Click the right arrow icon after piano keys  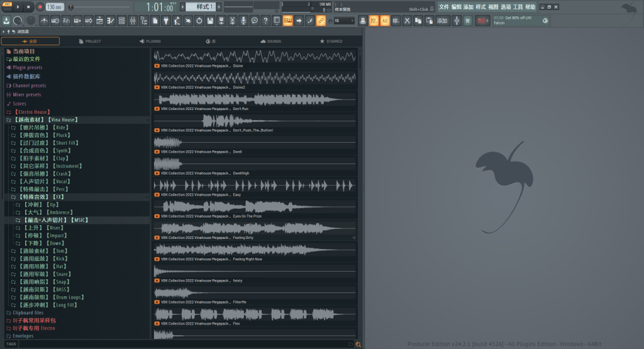299,21
